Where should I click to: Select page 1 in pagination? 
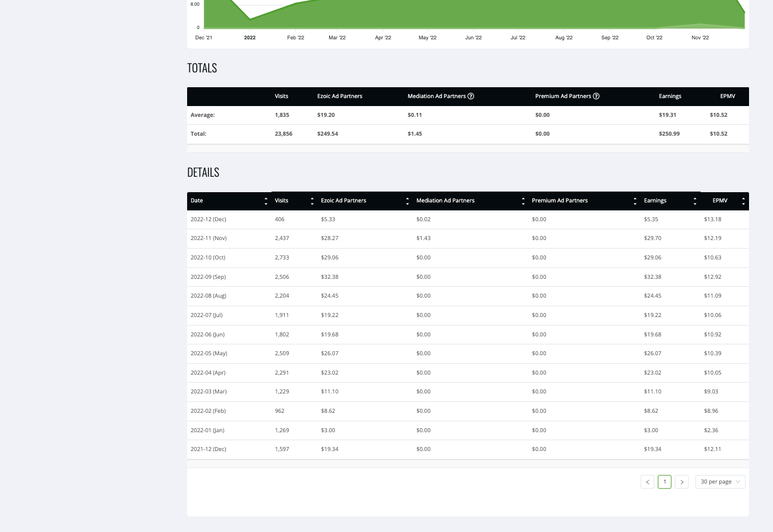click(665, 482)
